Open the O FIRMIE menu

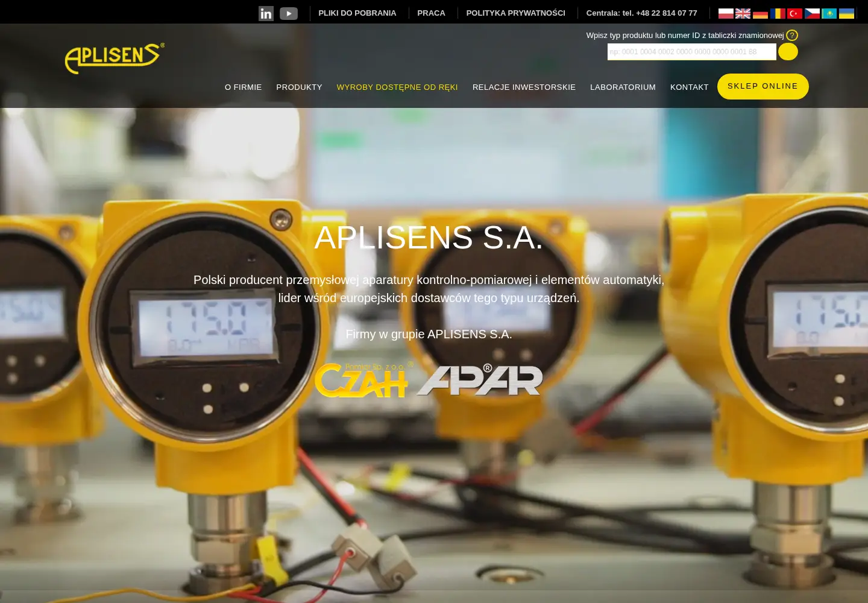[244, 87]
